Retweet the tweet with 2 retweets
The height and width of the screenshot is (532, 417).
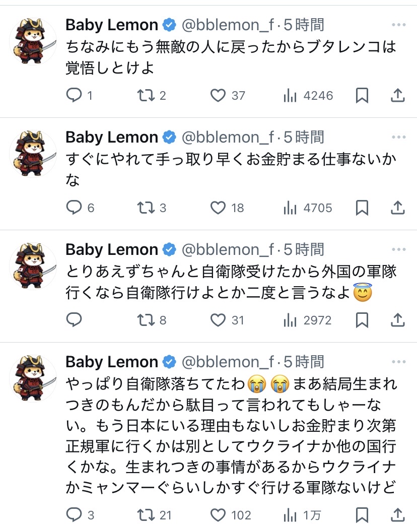pos(146,95)
